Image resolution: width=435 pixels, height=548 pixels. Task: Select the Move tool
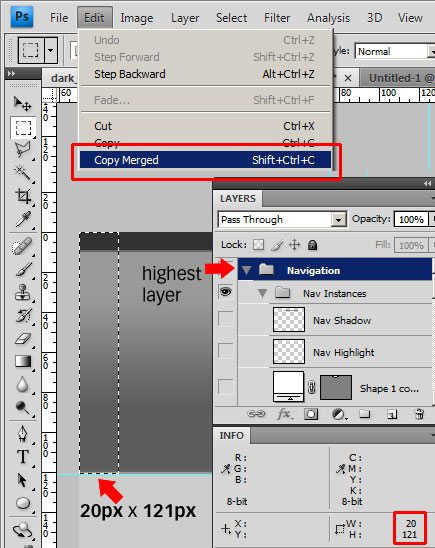tap(23, 104)
